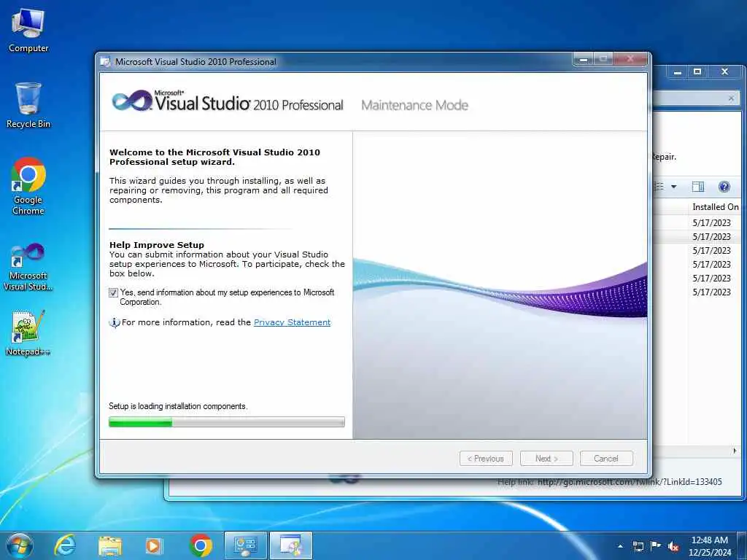747x560 pixels.
Task: Open the Computer desktop icon
Action: pyautogui.click(x=28, y=31)
